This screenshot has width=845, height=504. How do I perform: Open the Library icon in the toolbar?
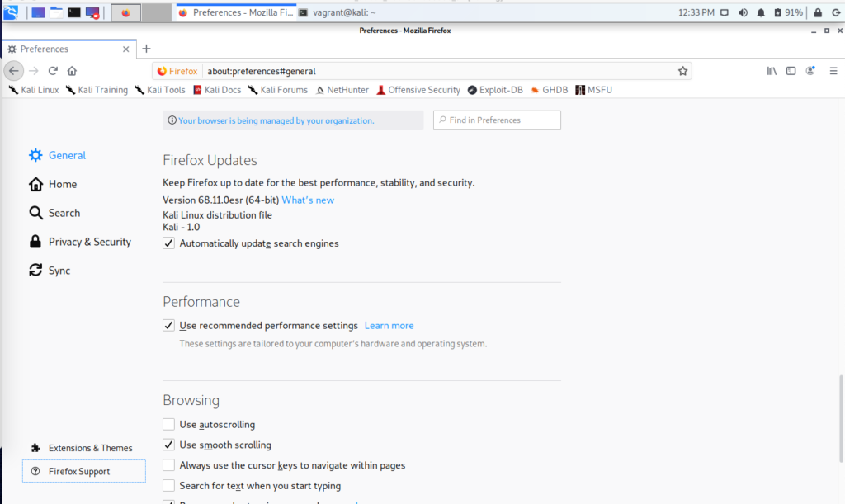772,71
